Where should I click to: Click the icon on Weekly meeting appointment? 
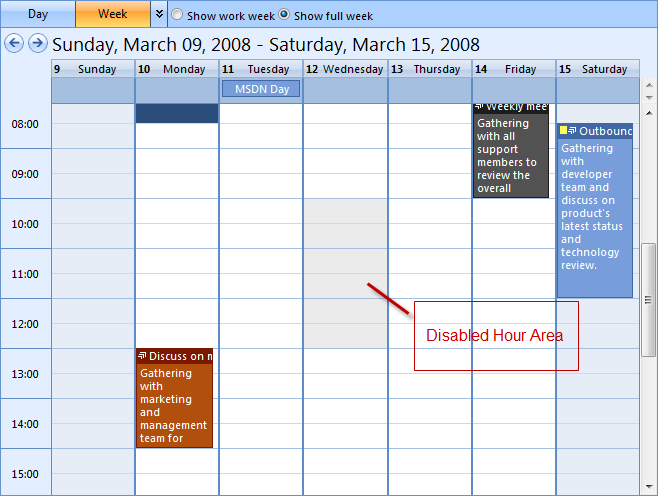tap(479, 107)
